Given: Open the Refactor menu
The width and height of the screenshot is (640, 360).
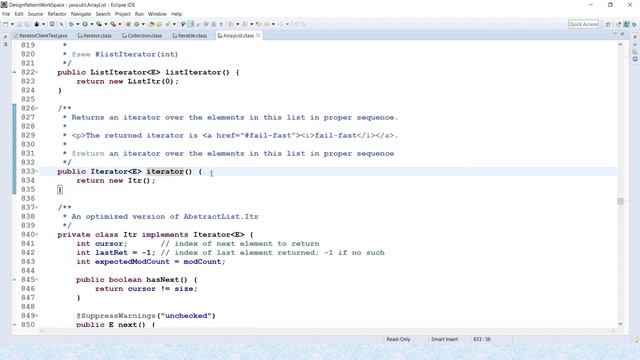Looking at the screenshot, I should tap(57, 14).
